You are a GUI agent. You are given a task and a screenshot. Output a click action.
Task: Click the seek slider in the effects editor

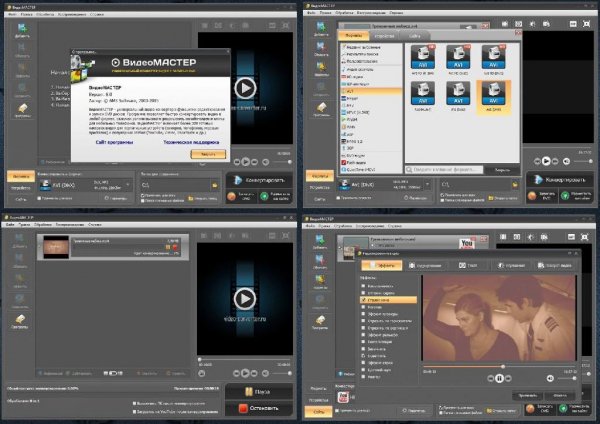coord(499,366)
